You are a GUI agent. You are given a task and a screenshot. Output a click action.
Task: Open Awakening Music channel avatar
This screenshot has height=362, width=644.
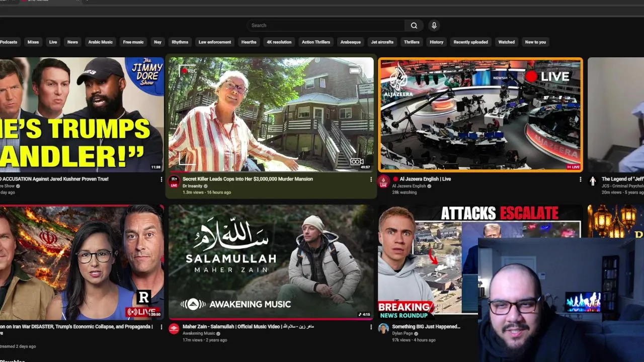click(x=174, y=329)
